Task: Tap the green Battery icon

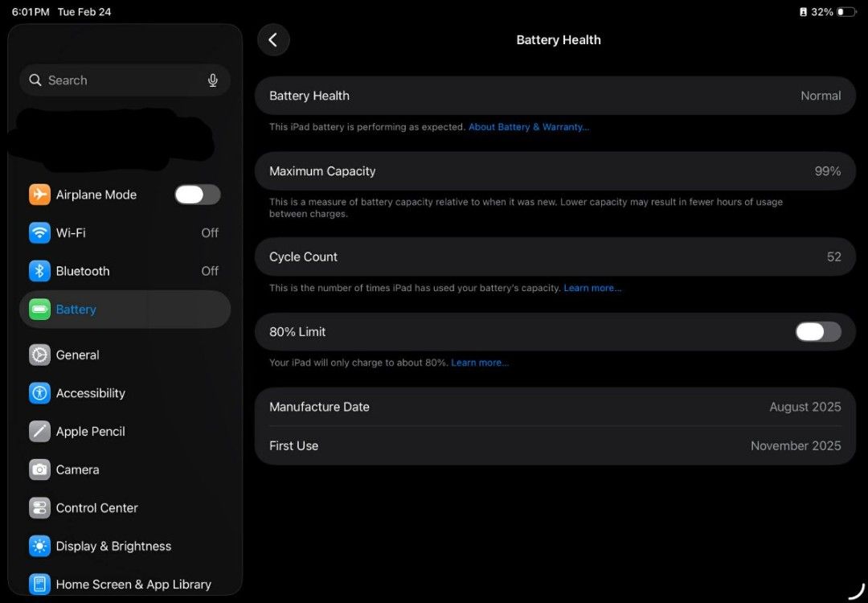Action: click(39, 309)
